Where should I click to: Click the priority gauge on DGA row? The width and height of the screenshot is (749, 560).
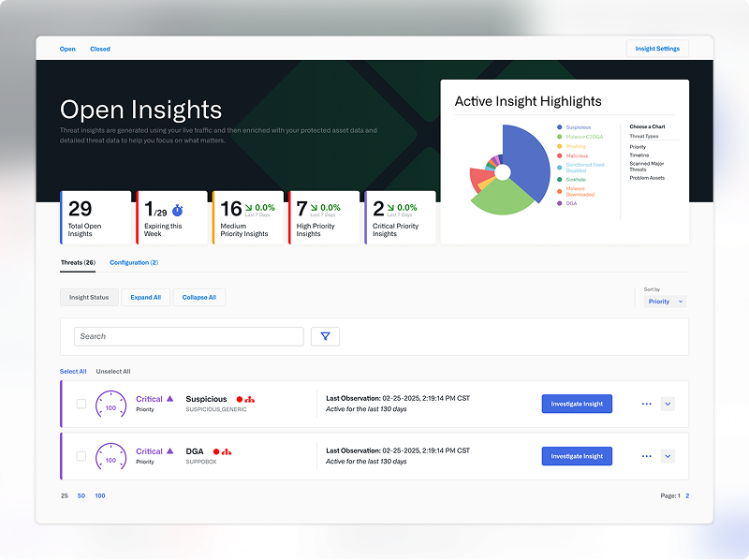[x=111, y=457]
